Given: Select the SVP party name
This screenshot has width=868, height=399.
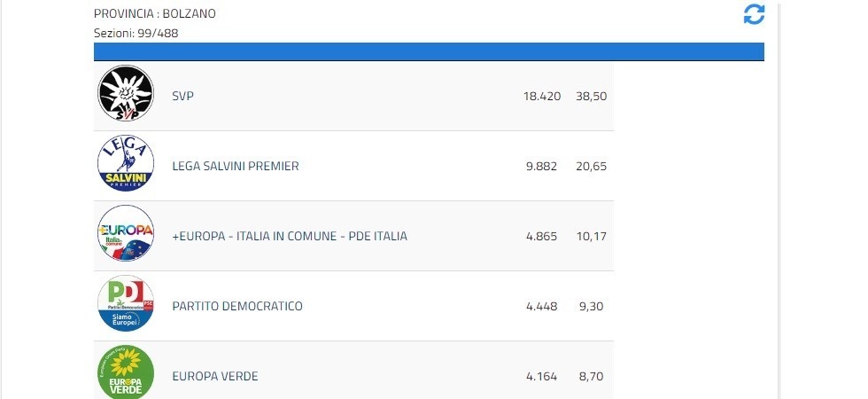Looking at the screenshot, I should [182, 96].
